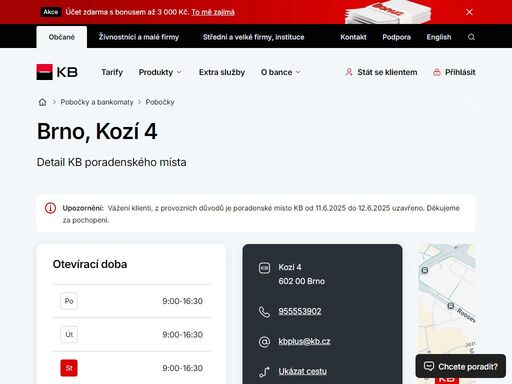Click the warning icon in Upozornění notice
Viewport: 512px width, 384px height.
(50, 208)
